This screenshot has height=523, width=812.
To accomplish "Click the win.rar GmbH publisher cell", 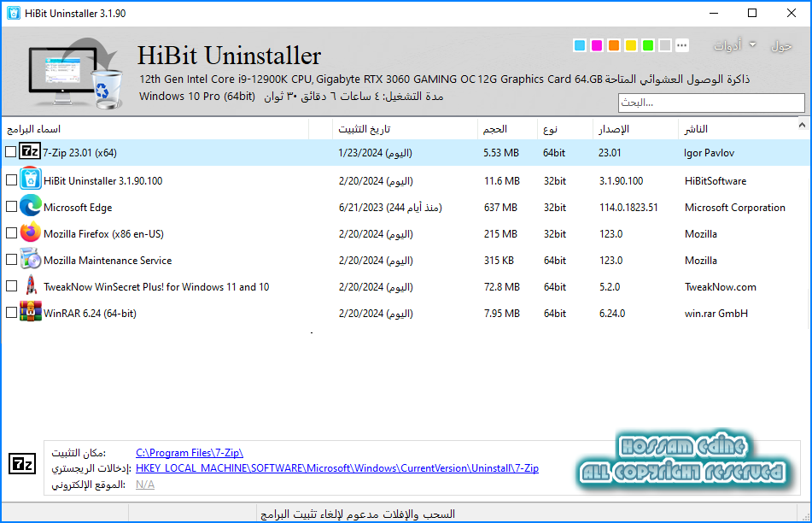I will click(716, 313).
